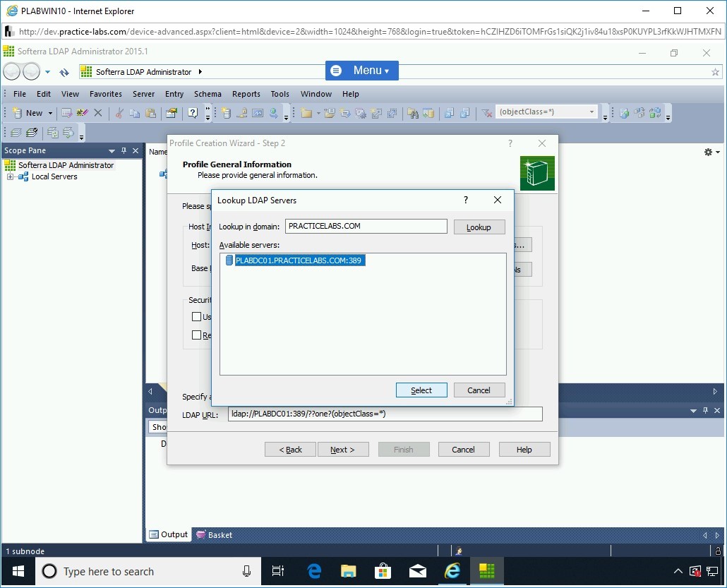Screen dimensions: 727x588
Task: Expand the Local Servers tree node
Action: tap(11, 176)
